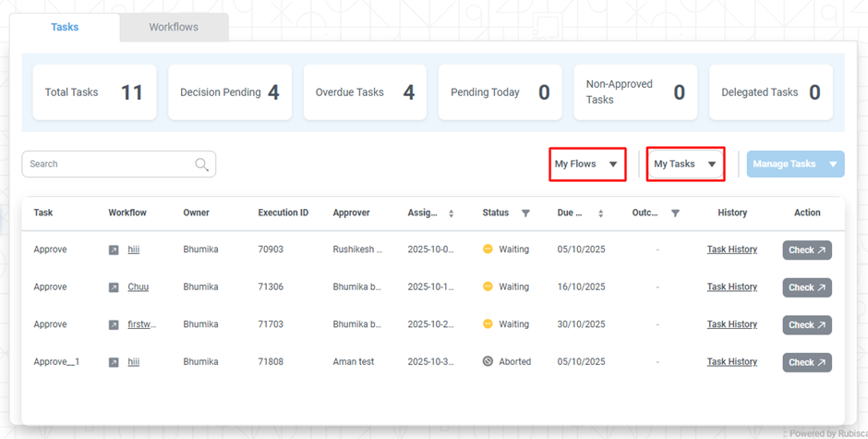Select the Tasks tab

[x=65, y=28]
